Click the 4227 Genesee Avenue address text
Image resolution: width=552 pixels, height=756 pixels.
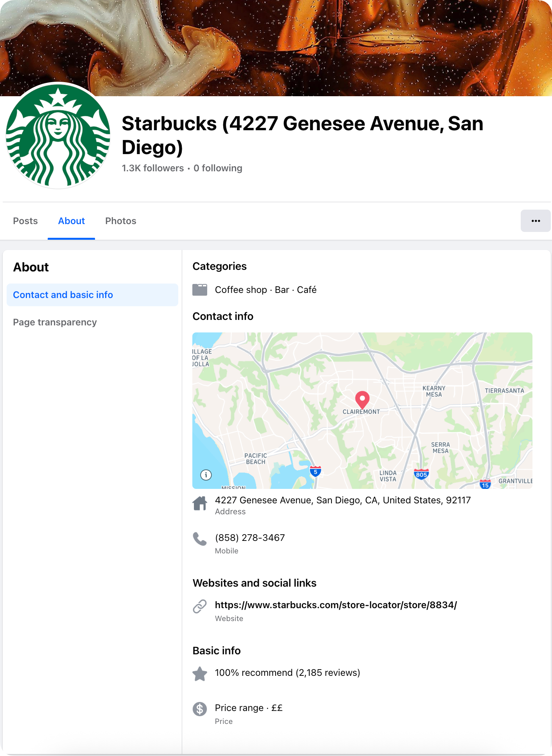[x=342, y=500]
